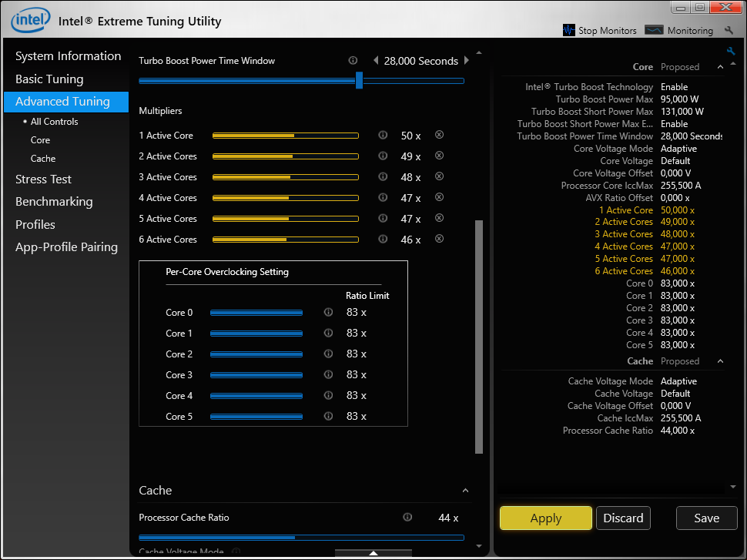Screen dimensions: 747x560
Task: Open App-Profile Pairing section
Action: (x=66, y=246)
